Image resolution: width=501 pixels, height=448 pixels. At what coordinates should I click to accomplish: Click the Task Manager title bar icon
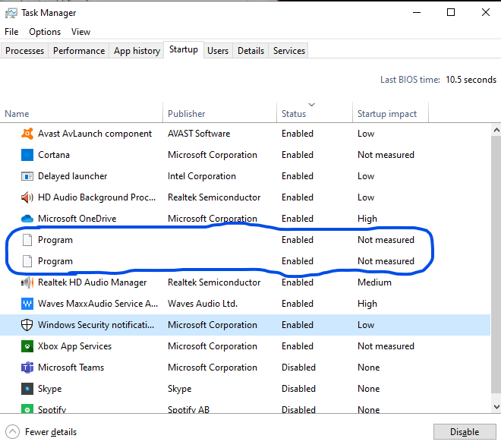click(x=11, y=13)
